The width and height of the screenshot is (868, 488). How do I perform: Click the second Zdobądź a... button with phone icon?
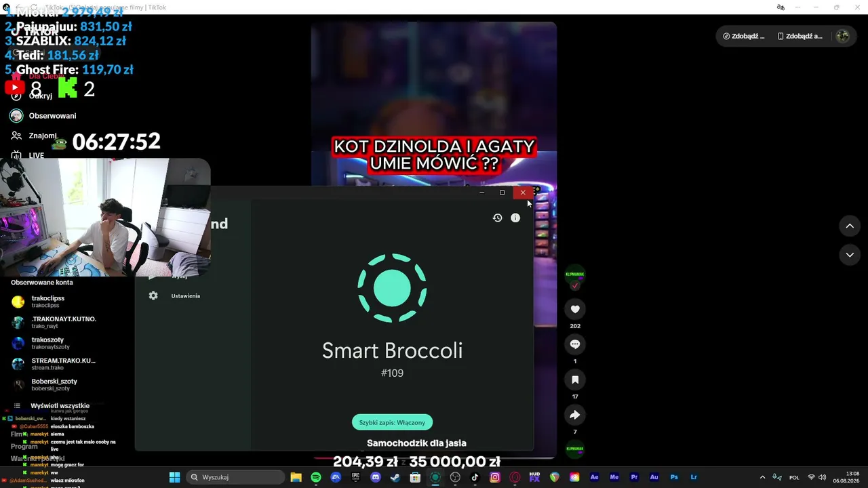[x=800, y=36]
